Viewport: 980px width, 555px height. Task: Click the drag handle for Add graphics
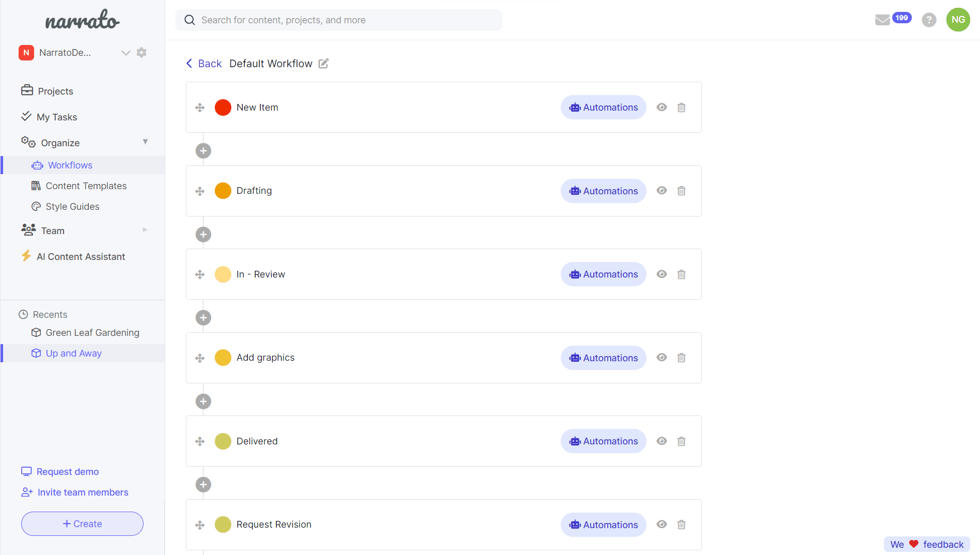(x=200, y=358)
